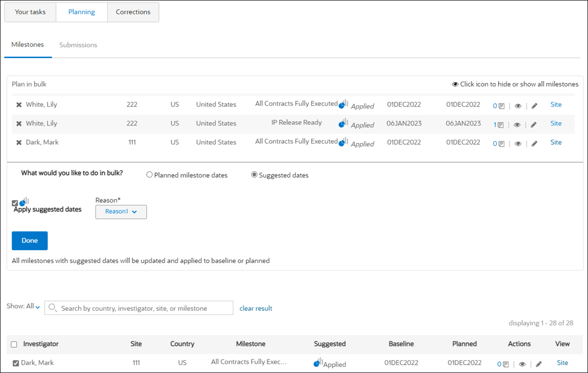
Task: Remove White, Lily's first milestone with the X icon
Action: click(x=18, y=105)
